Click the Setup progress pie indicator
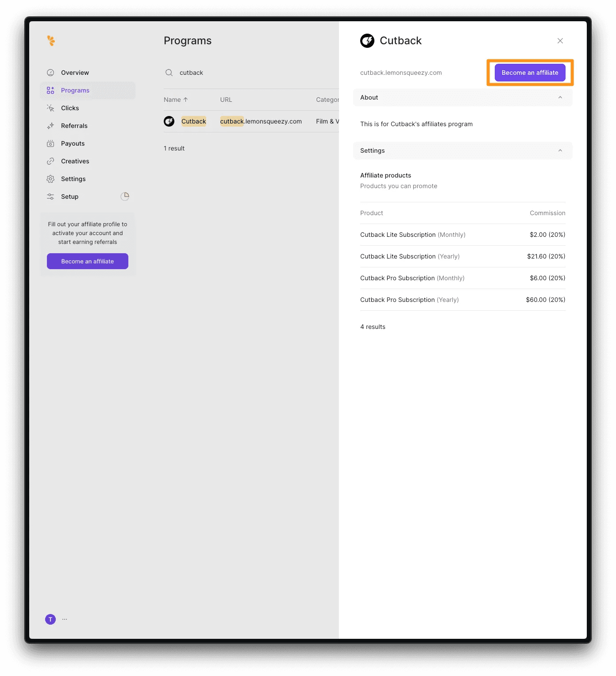Viewport: 616px width, 676px height. pos(125,196)
